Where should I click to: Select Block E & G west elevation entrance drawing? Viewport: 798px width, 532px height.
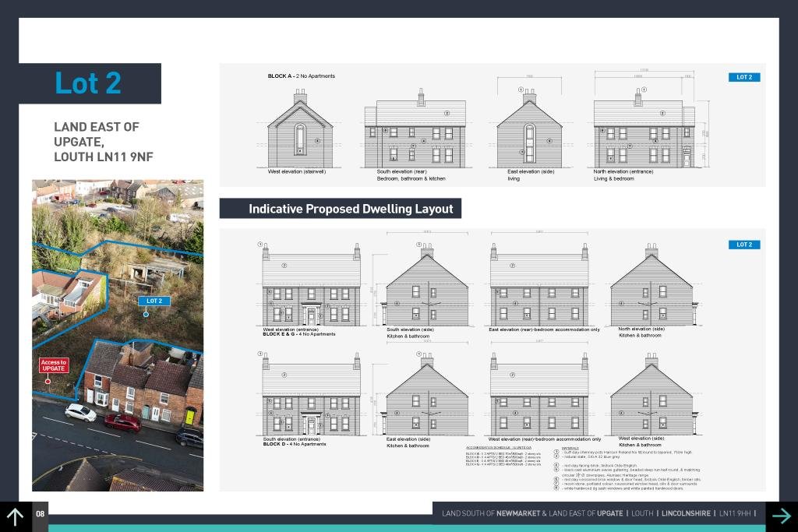(x=311, y=290)
